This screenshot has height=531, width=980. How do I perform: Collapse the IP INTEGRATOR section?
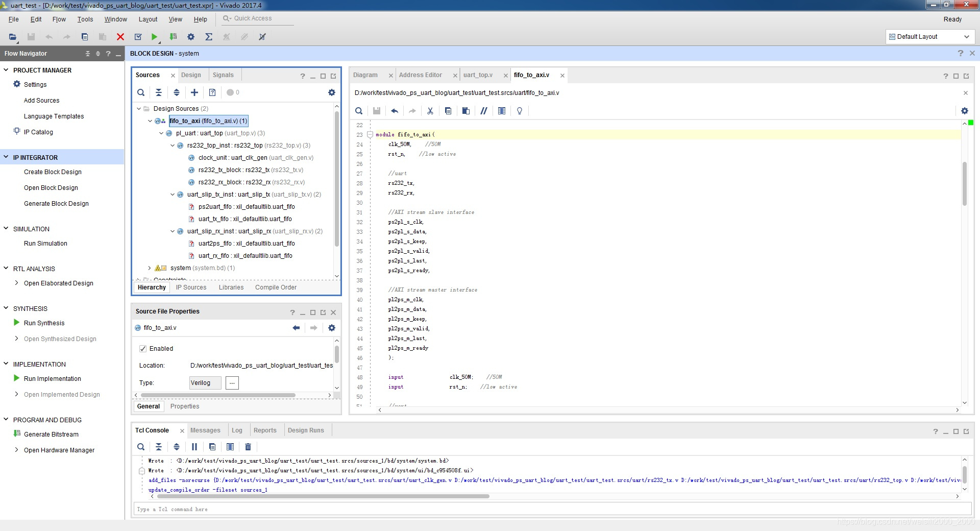pos(6,157)
